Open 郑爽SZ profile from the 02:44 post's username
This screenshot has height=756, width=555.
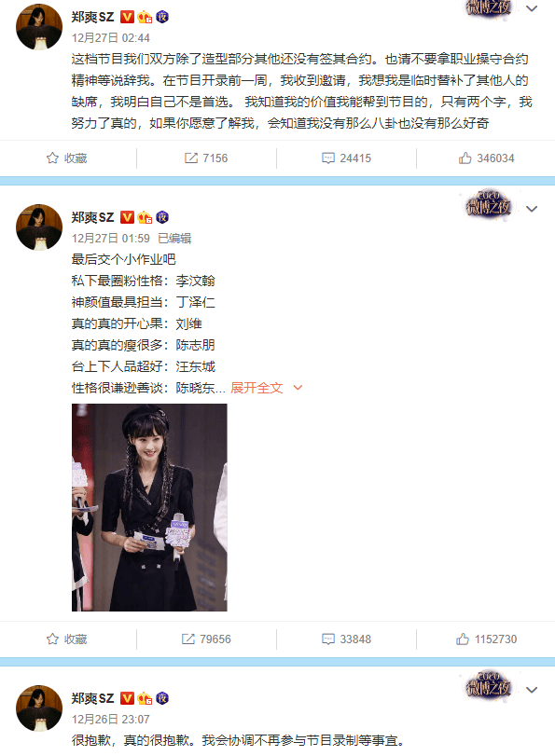click(x=92, y=17)
